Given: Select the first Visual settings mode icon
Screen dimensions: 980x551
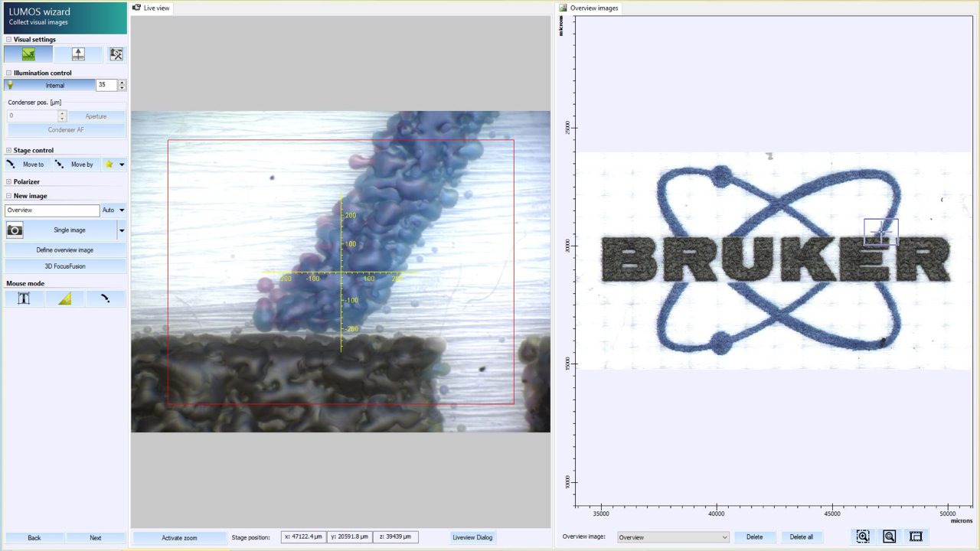Looking at the screenshot, I should (x=28, y=54).
